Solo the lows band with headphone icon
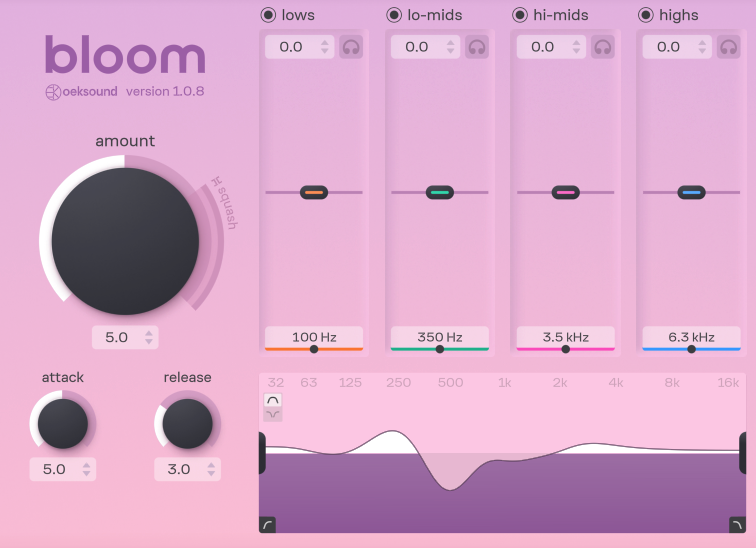 coord(350,47)
